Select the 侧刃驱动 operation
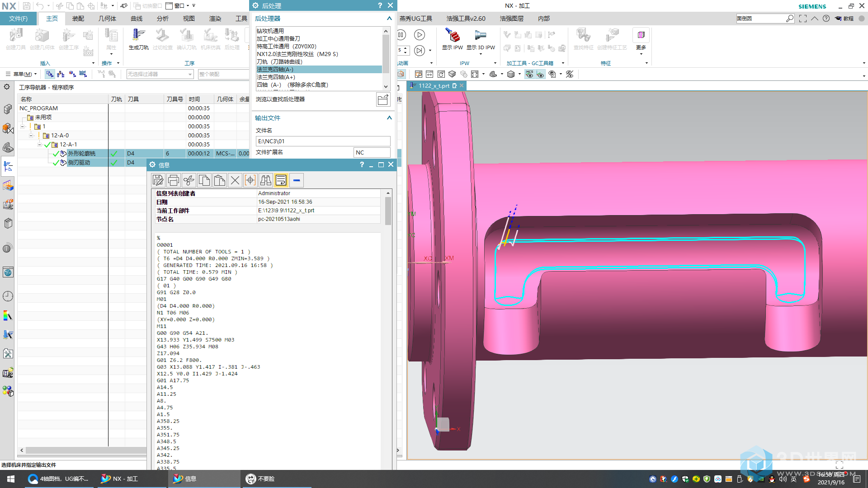Screen dimensions: 868x488 [79, 163]
